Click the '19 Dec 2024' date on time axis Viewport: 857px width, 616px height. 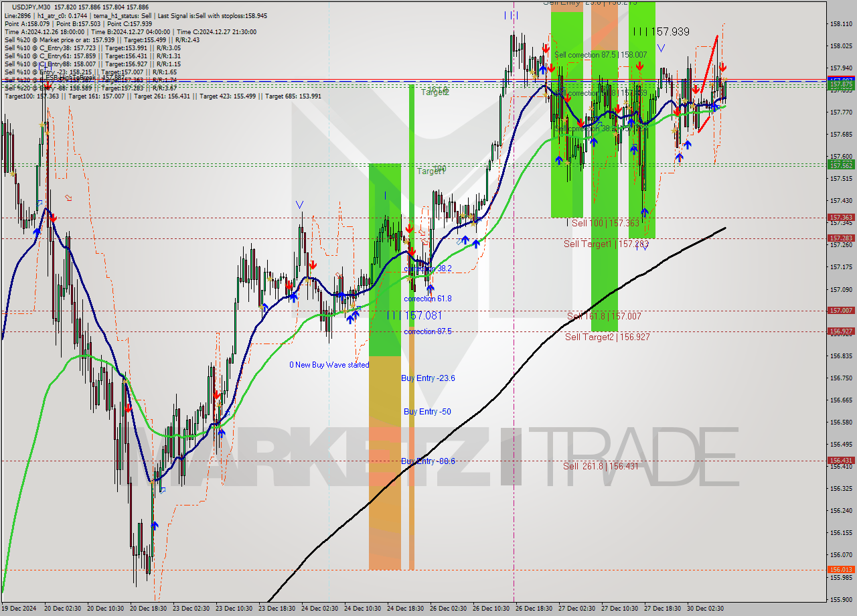point(19,609)
